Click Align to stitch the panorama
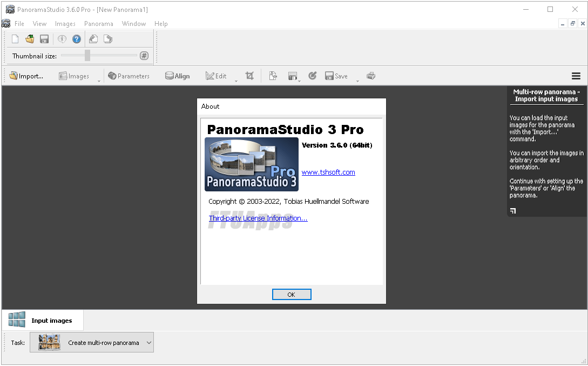Viewport: 588px width, 366px height. (x=178, y=76)
